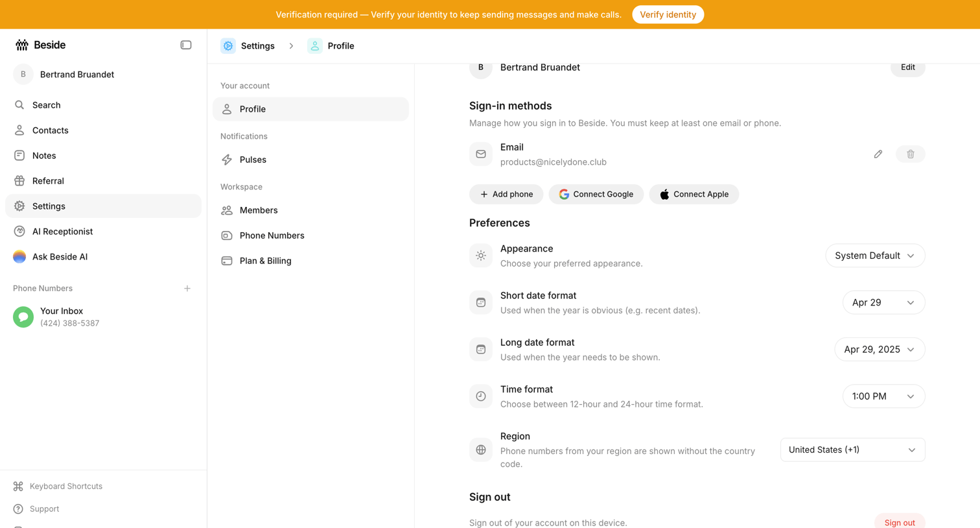
Task: Click the Pulses lightning bolt icon
Action: 227,160
